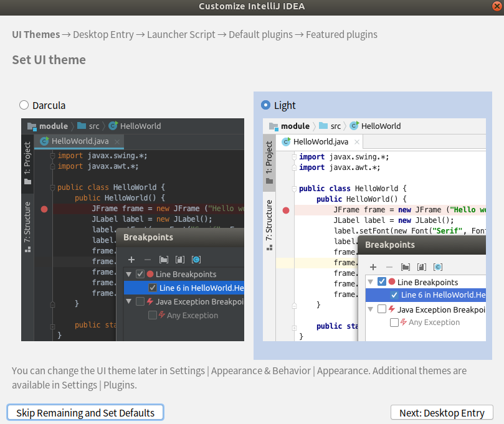
Task: Click the Launcher Script step in the breadcrumb
Action: tap(181, 34)
